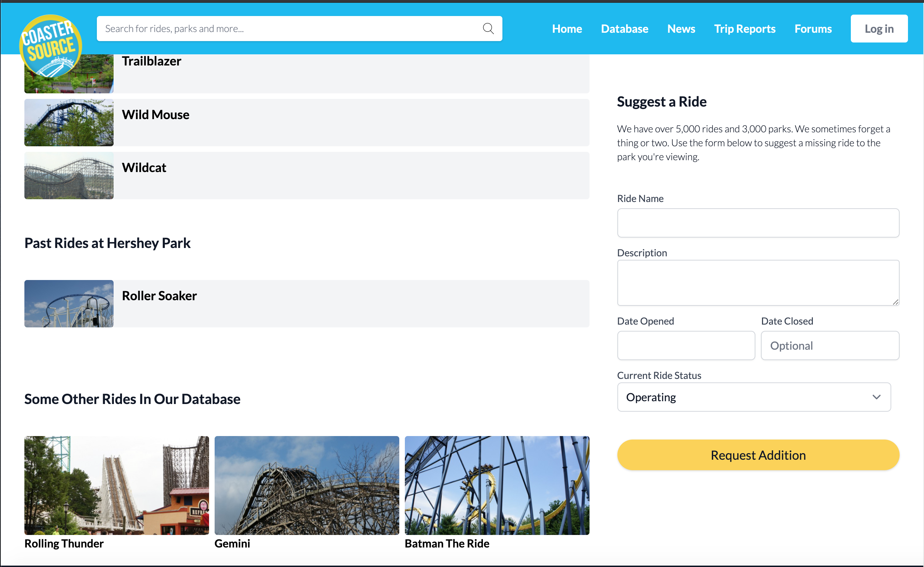Open the Gemini coaster photo
The height and width of the screenshot is (567, 924).
coord(307,485)
